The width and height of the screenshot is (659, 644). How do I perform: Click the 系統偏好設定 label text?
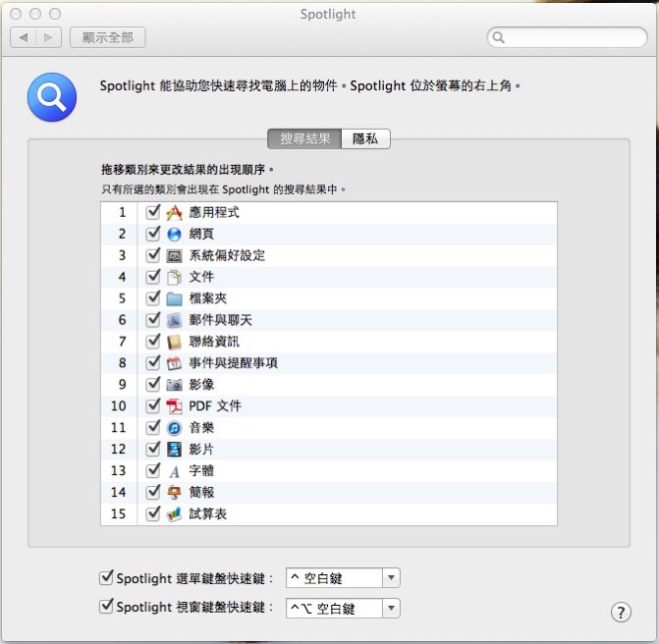tap(227, 255)
